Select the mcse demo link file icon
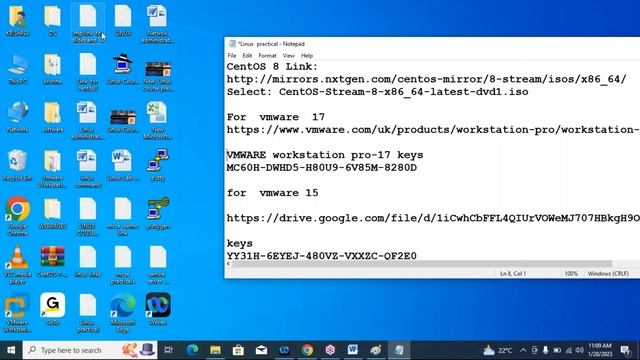 (123, 216)
